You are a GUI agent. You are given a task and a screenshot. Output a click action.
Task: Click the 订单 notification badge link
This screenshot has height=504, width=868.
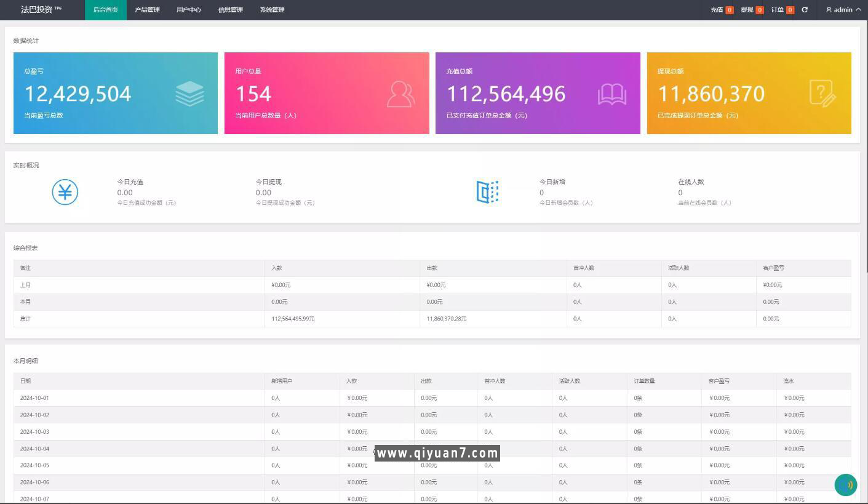point(782,10)
